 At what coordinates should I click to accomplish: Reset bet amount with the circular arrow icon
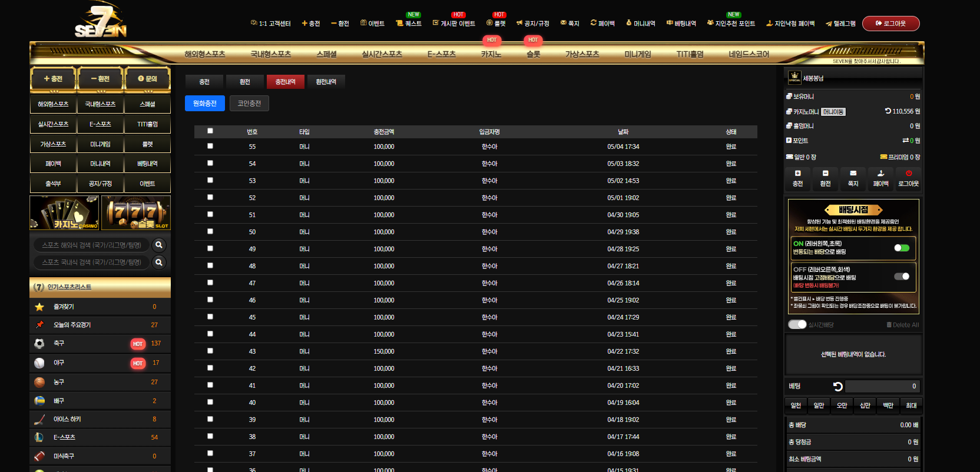coord(837,386)
